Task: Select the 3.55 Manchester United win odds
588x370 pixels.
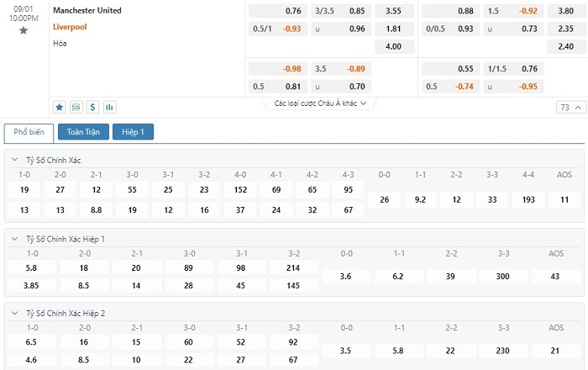Action: [x=393, y=12]
